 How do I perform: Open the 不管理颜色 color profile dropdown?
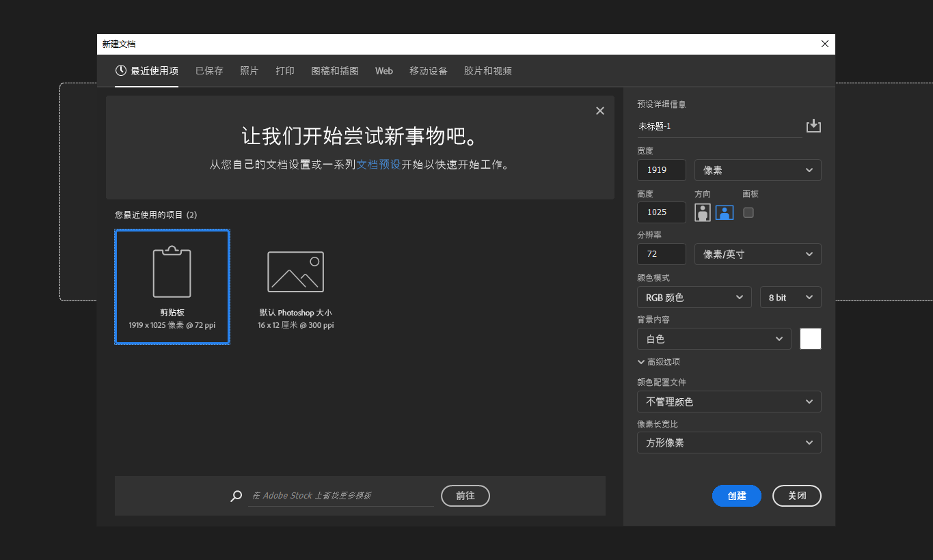(729, 402)
